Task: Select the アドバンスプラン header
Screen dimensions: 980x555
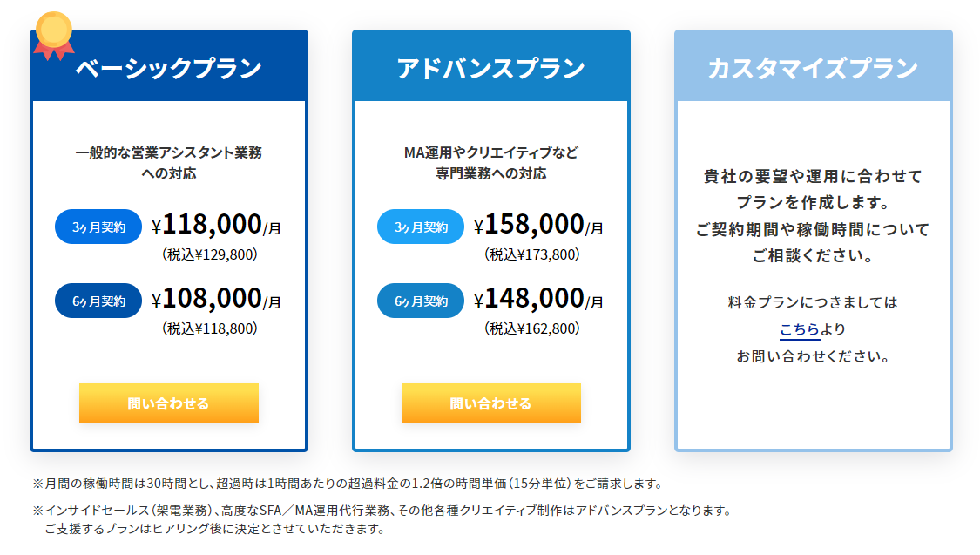Action: [490, 68]
